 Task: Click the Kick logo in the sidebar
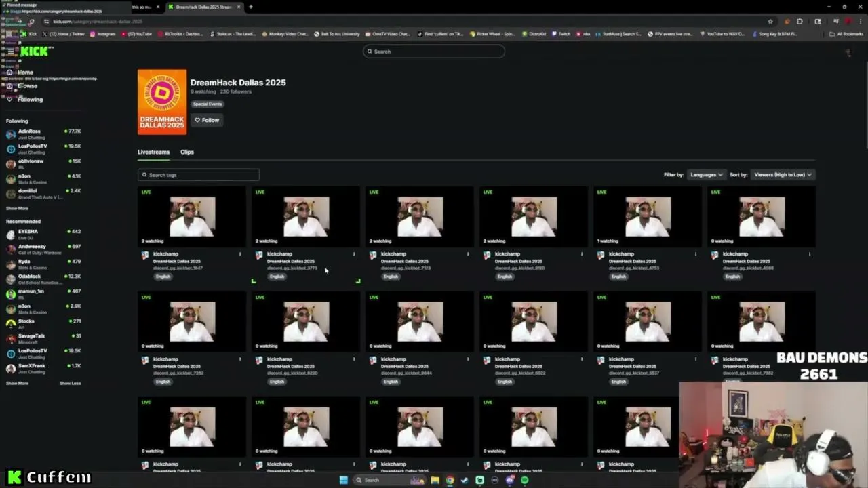pos(35,51)
